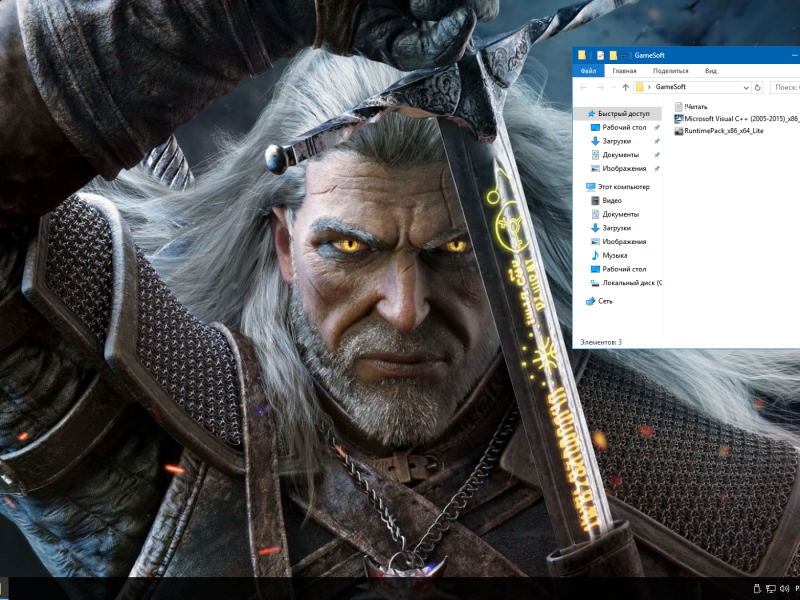The width and height of the screenshot is (800, 600).
Task: Switch to the Поделиться ribbon tab
Action: pos(670,71)
